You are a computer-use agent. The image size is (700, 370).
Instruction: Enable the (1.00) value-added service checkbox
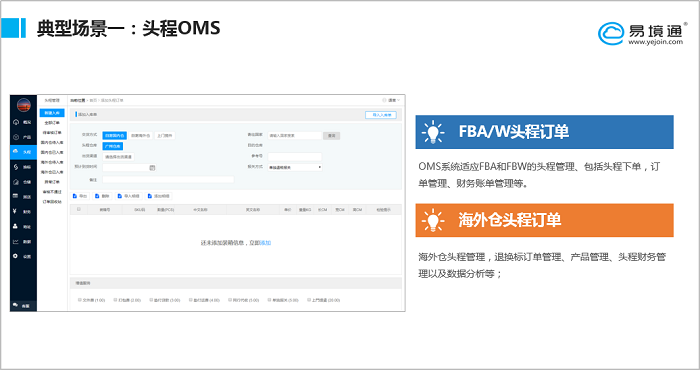click(80, 300)
